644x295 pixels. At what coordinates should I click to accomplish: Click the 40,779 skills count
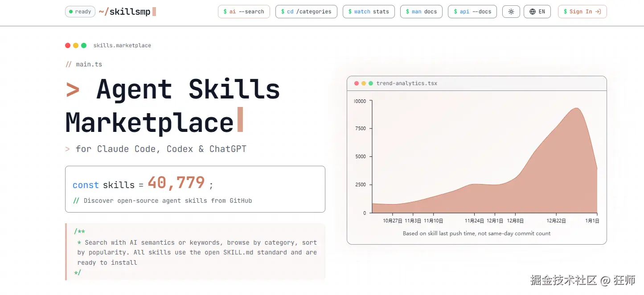(x=176, y=183)
